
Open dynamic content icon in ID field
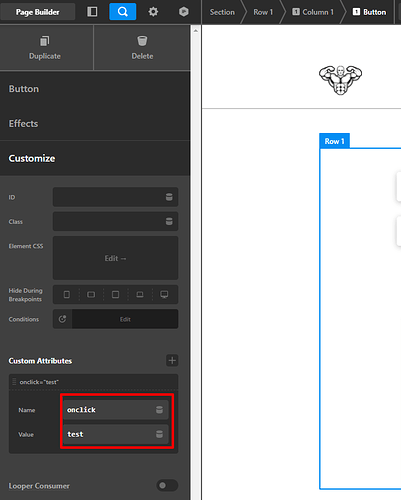coord(169,197)
